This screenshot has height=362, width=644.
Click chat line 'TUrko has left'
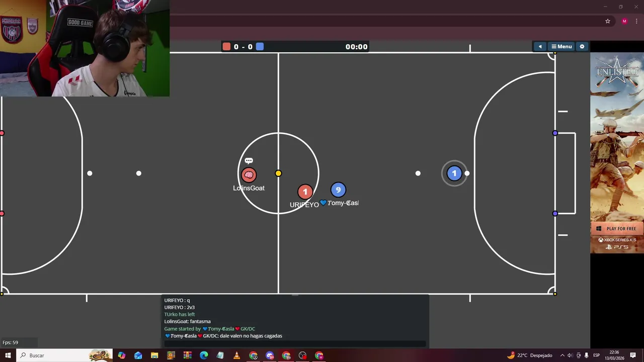pos(180,314)
